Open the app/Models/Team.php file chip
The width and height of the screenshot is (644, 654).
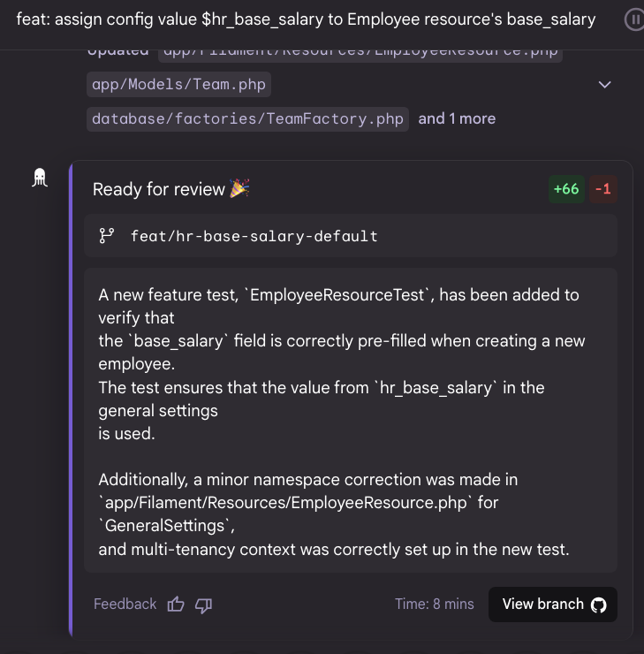(178, 85)
